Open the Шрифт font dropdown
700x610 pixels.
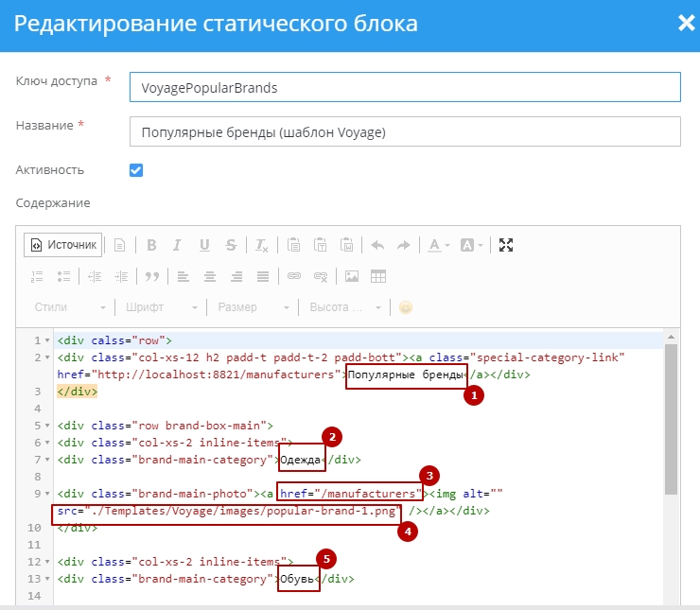tap(161, 307)
